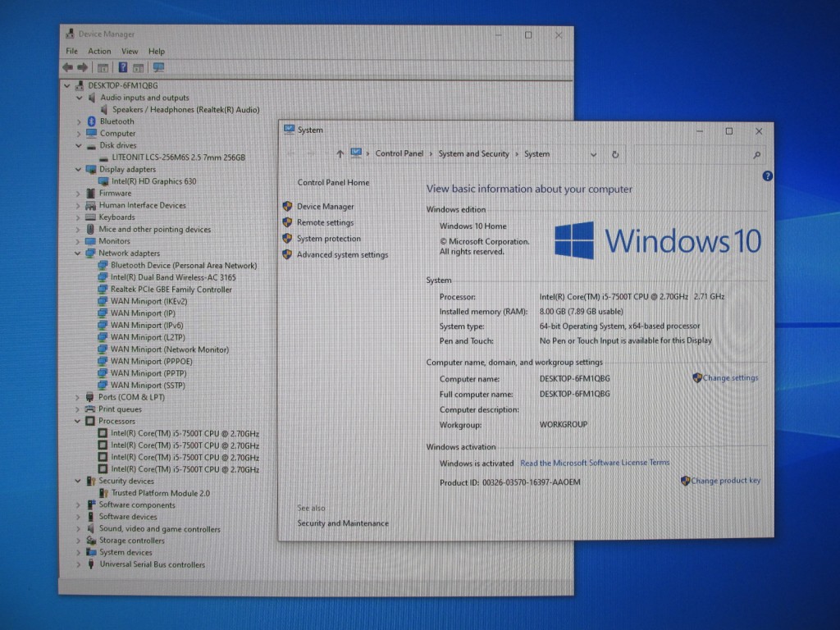The image size is (840, 630).
Task: Click the scan for hardware changes monitor icon
Action: point(158,67)
